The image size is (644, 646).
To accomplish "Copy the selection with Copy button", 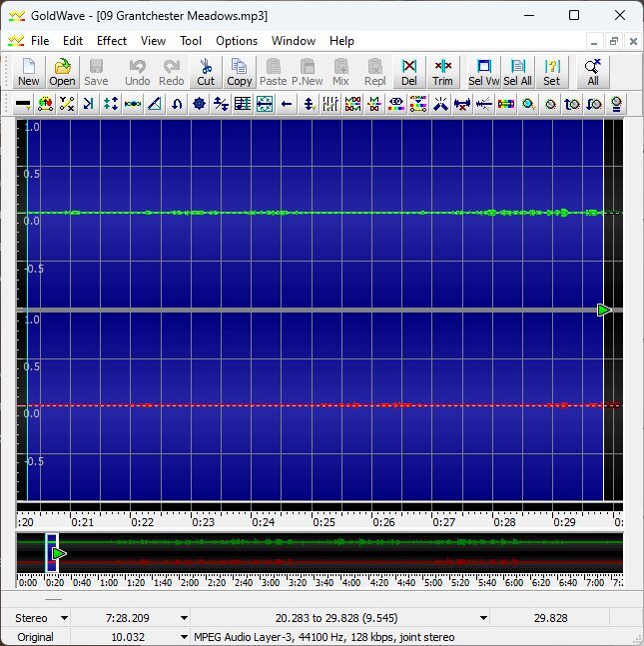I will [240, 73].
